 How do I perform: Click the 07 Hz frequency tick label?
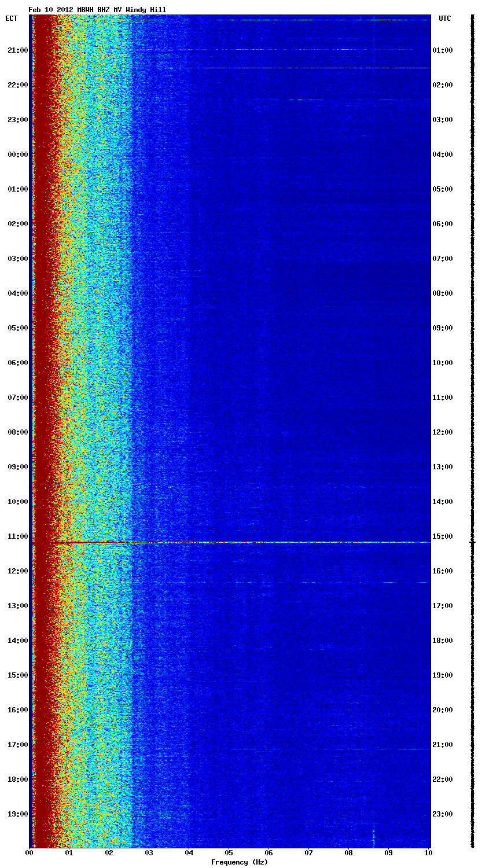click(x=309, y=853)
